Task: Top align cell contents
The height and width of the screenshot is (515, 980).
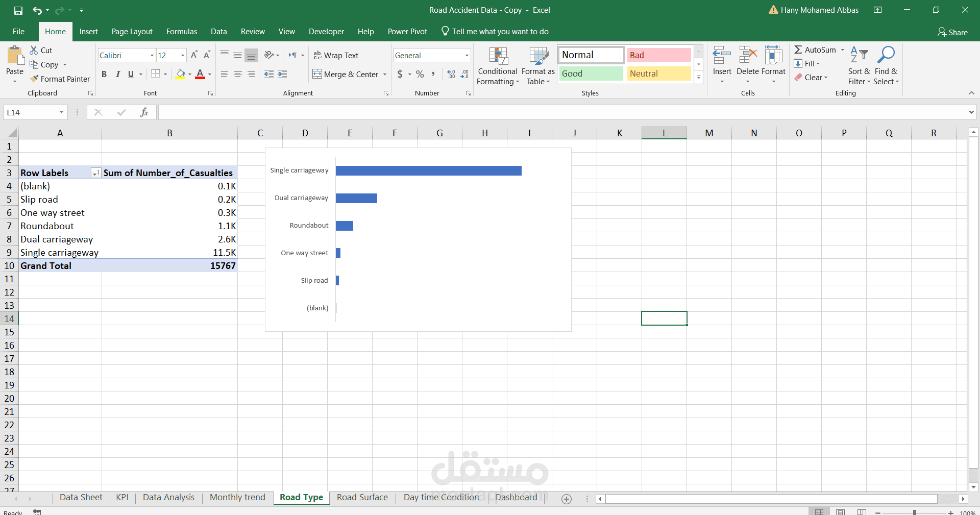Action: (225, 55)
